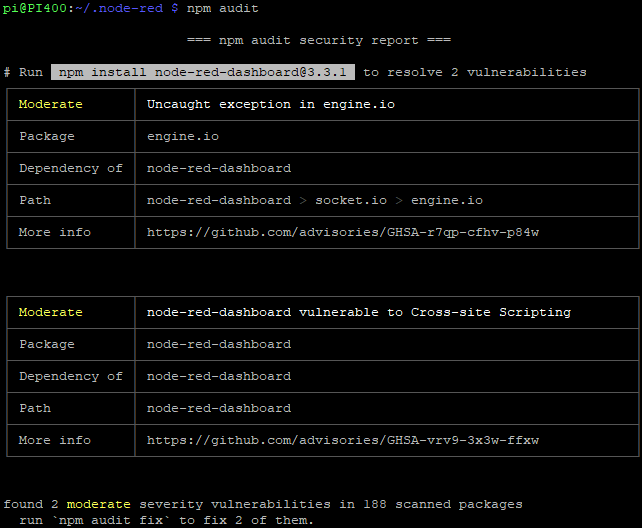Click 'node-red-dashboard vulnerable to Cross-site Scripting' title
This screenshot has height=528, width=642.
[359, 312]
